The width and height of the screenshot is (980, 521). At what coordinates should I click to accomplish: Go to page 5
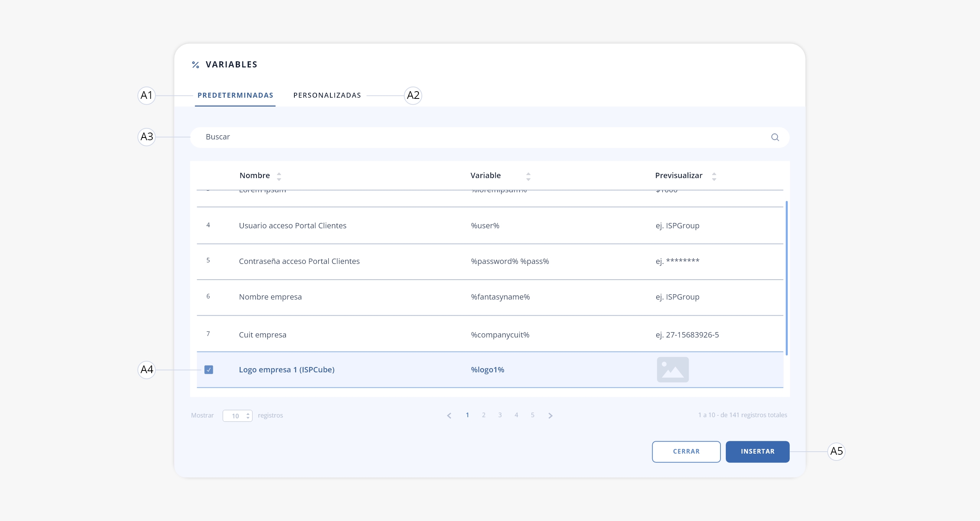532,415
